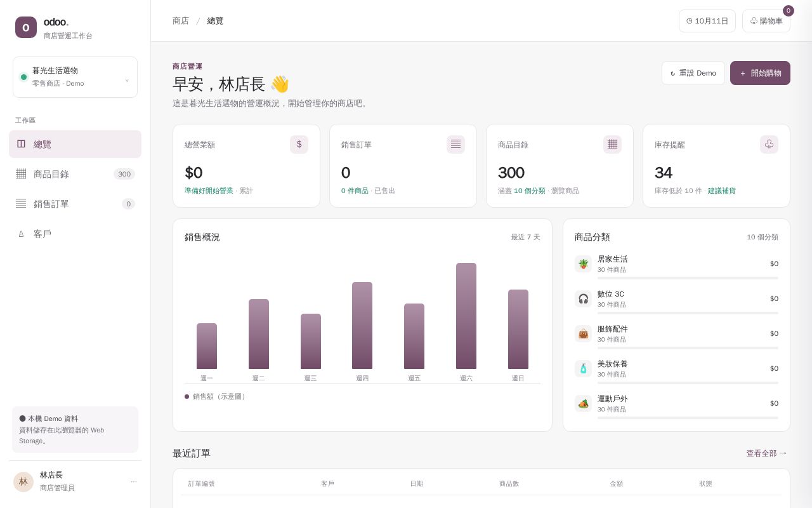The height and width of the screenshot is (508, 812).
Task: Click the odoo logo icon
Action: tap(26, 27)
